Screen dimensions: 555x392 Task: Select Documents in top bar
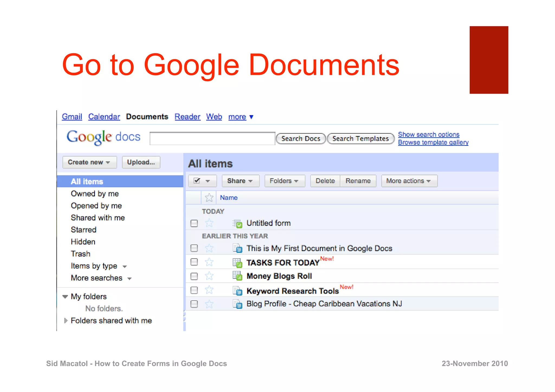click(147, 117)
